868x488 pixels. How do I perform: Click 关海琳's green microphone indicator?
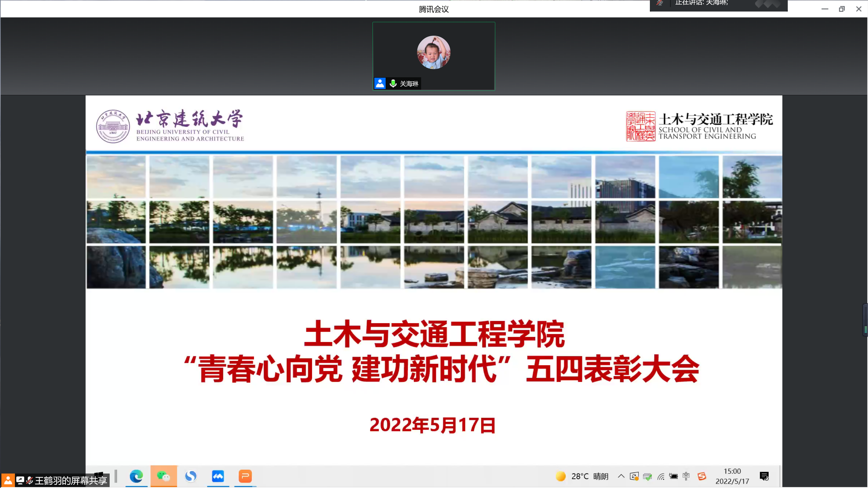click(393, 83)
